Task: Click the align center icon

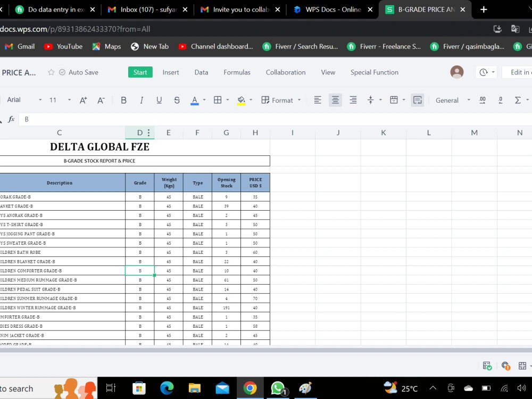Action: pos(335,100)
